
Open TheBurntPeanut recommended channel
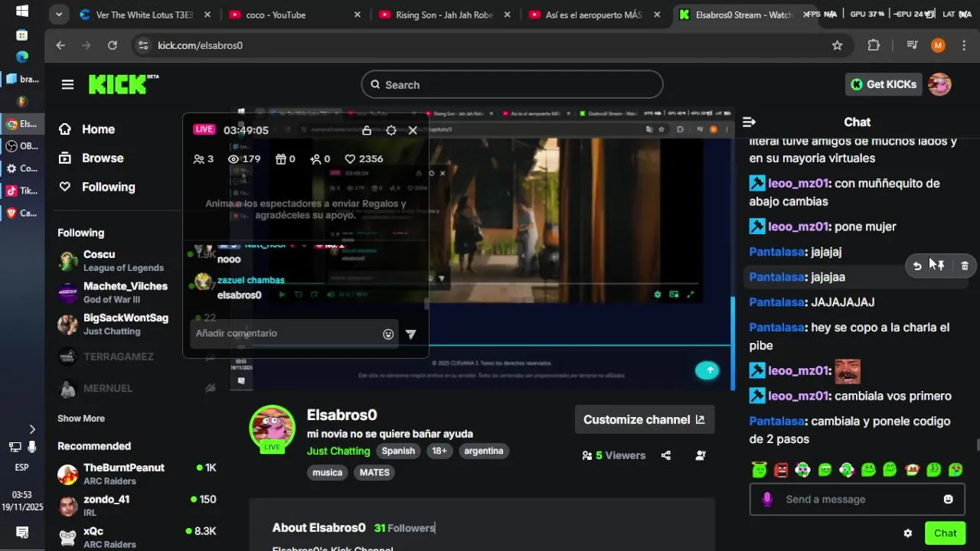tap(138, 474)
